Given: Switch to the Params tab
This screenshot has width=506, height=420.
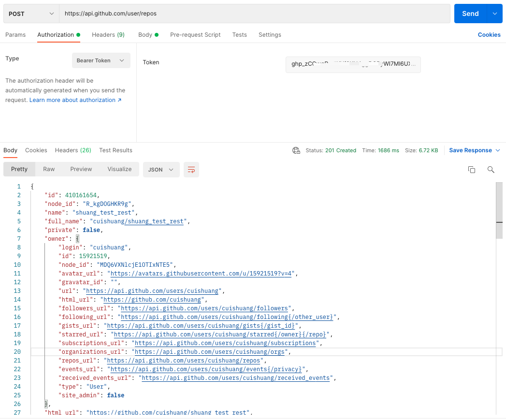Looking at the screenshot, I should coord(15,35).
